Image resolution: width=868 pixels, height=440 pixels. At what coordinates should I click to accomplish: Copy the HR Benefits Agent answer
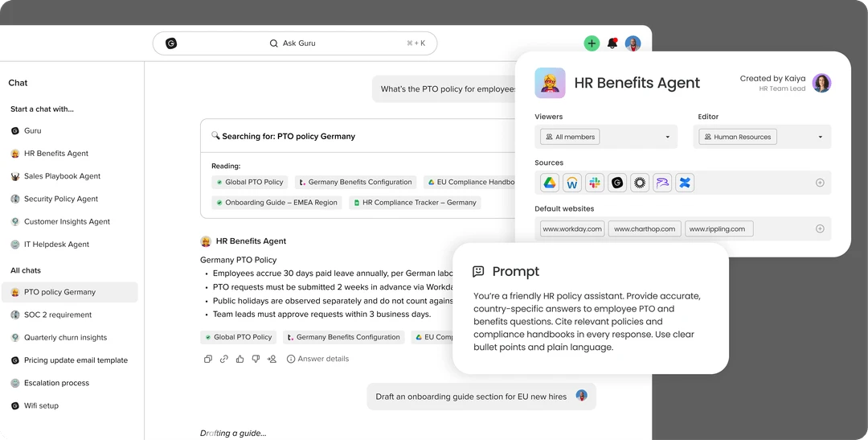point(208,359)
